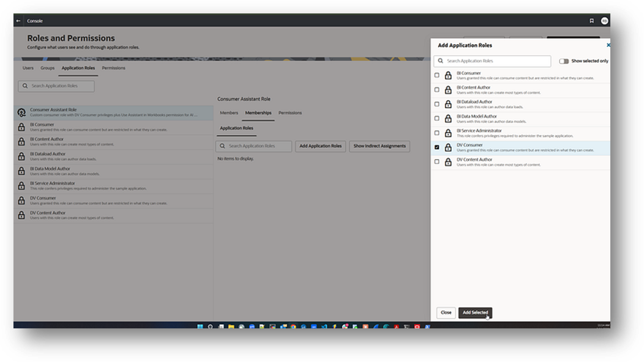Click the BI Dataload Author lock icon in left list
The width and height of the screenshot is (644, 362).
pyautogui.click(x=21, y=157)
